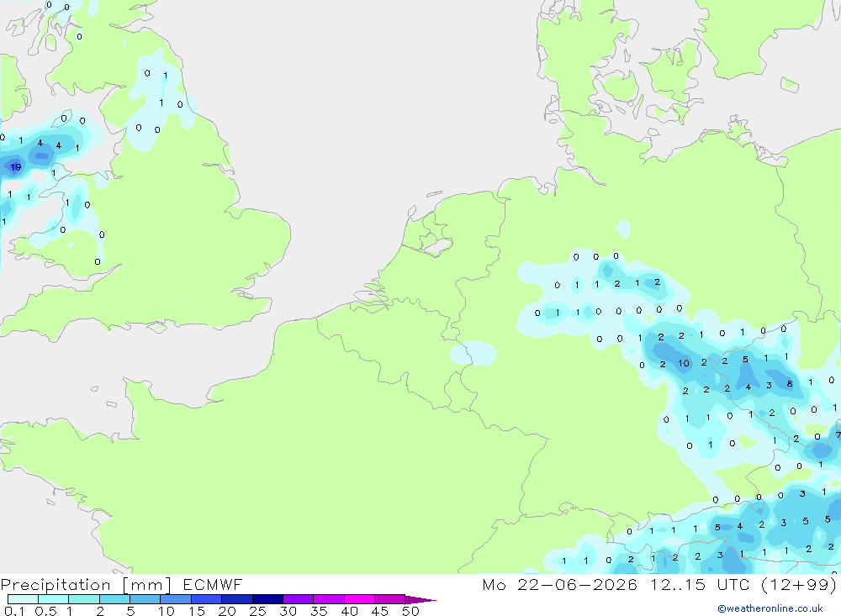Image resolution: width=841 pixels, height=616 pixels.
Task: Click the '10' precipitation value over Germany
Action: 683,363
